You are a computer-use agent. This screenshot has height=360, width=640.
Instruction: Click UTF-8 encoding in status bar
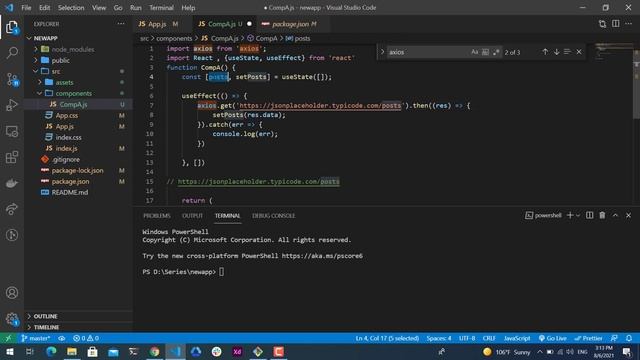click(467, 338)
